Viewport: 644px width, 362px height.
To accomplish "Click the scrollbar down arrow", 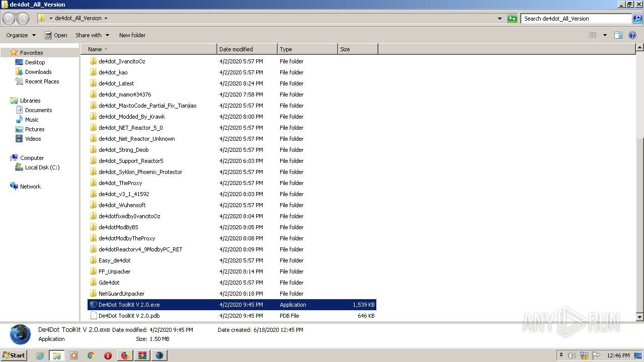I will tap(640, 317).
